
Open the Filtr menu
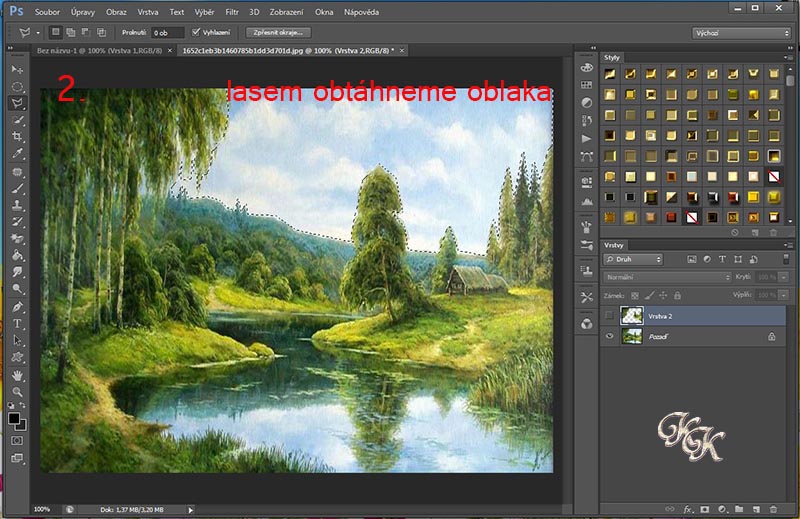232,12
